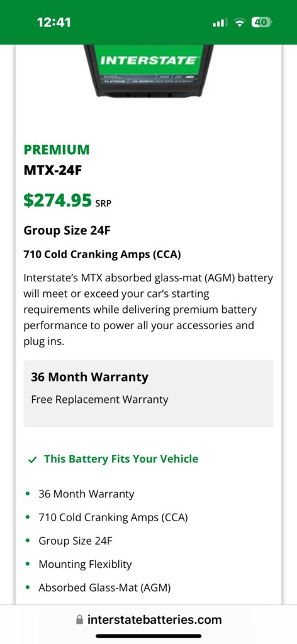Tap the green PREMIUM label

(x=56, y=149)
